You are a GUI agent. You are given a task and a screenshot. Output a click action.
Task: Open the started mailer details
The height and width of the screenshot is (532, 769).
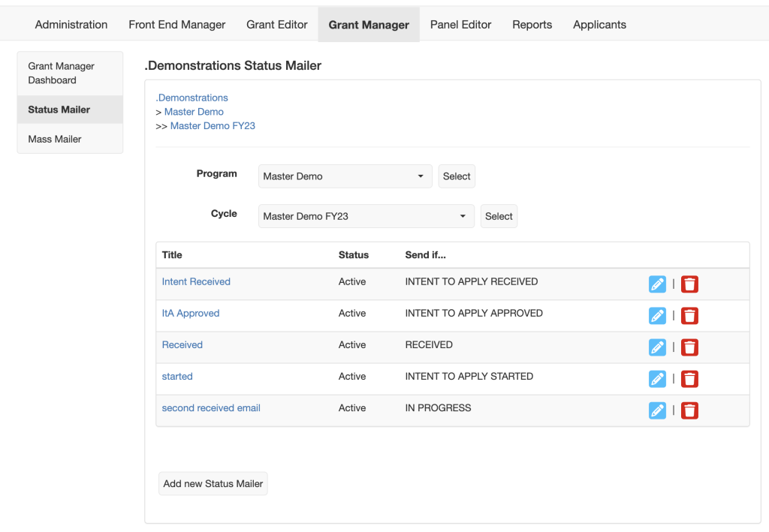click(177, 376)
